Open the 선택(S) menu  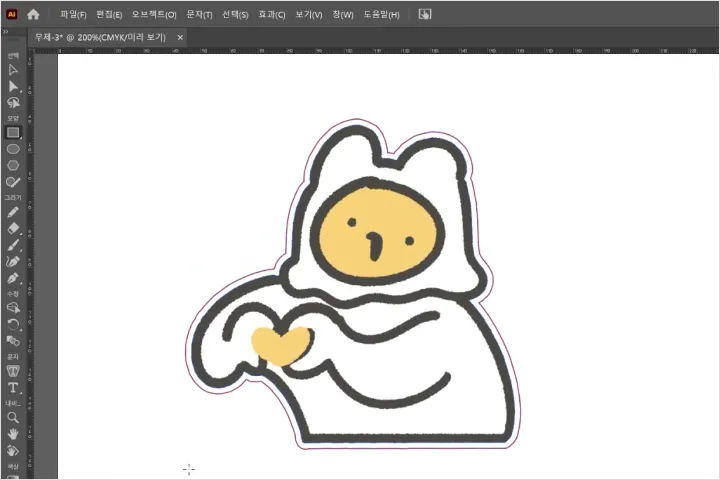pos(235,15)
